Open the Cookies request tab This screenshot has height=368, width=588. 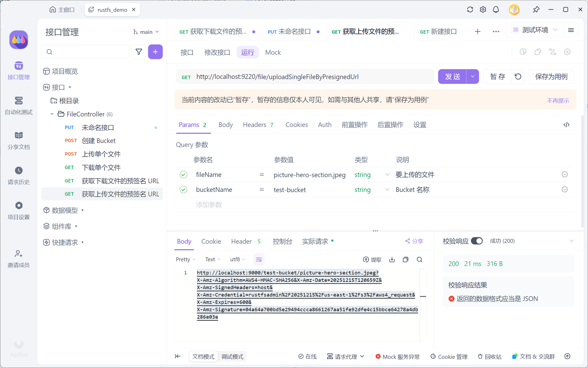pyautogui.click(x=297, y=125)
